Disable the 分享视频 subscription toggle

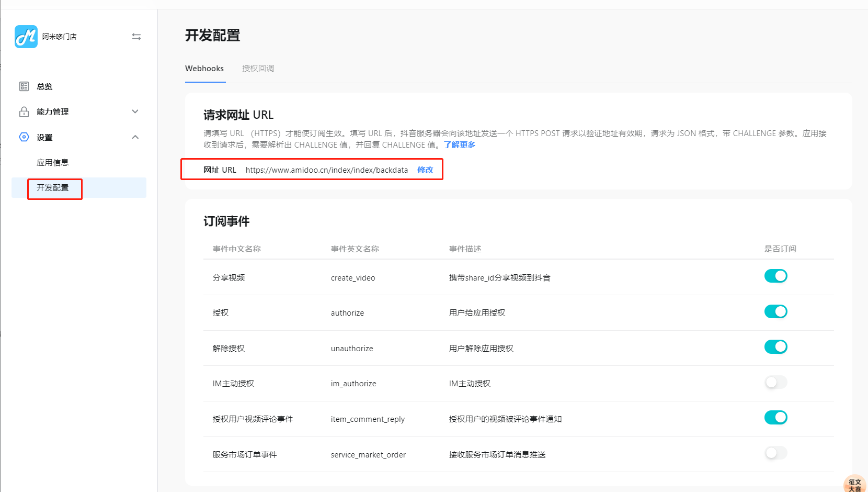tap(776, 276)
